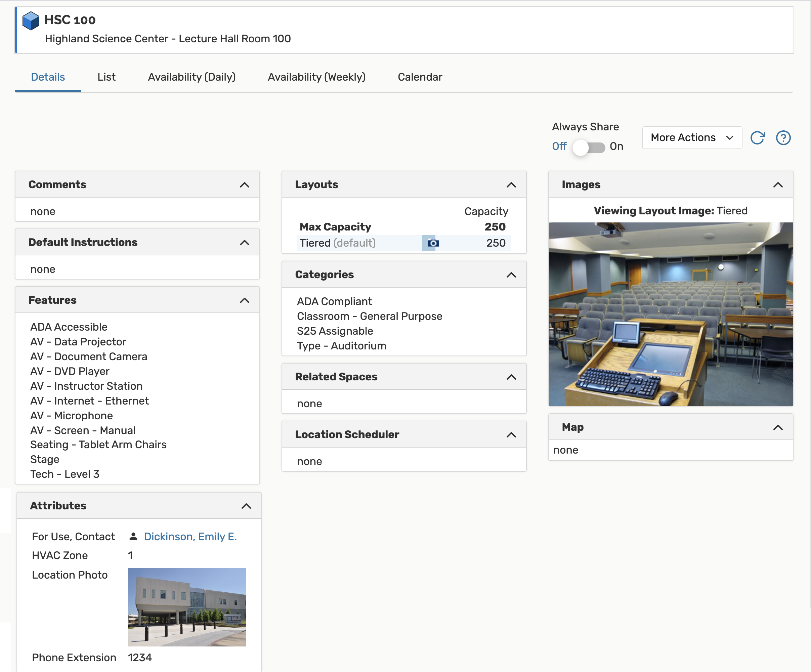Screen dimensions: 811x672
Task: Click the contact person icon
Action: pos(133,537)
